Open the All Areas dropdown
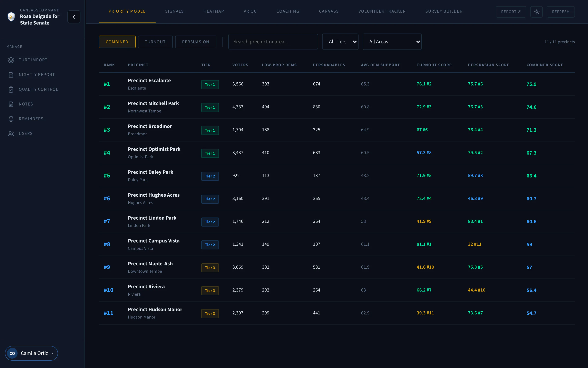The width and height of the screenshot is (588, 368). (392, 42)
